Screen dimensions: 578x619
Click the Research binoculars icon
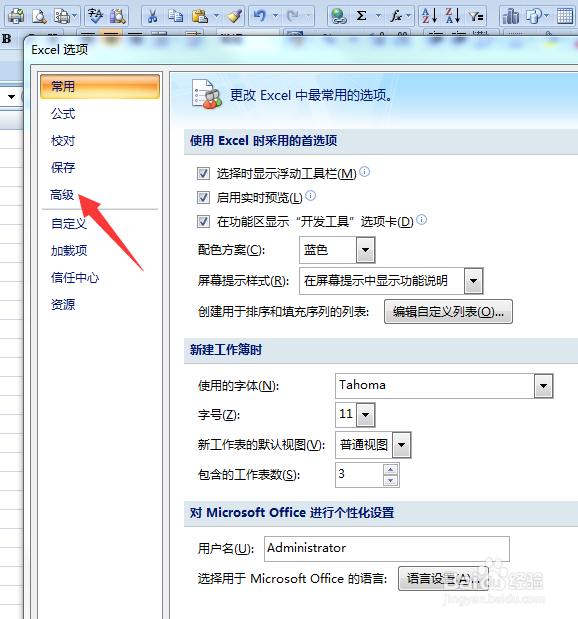(x=118, y=16)
